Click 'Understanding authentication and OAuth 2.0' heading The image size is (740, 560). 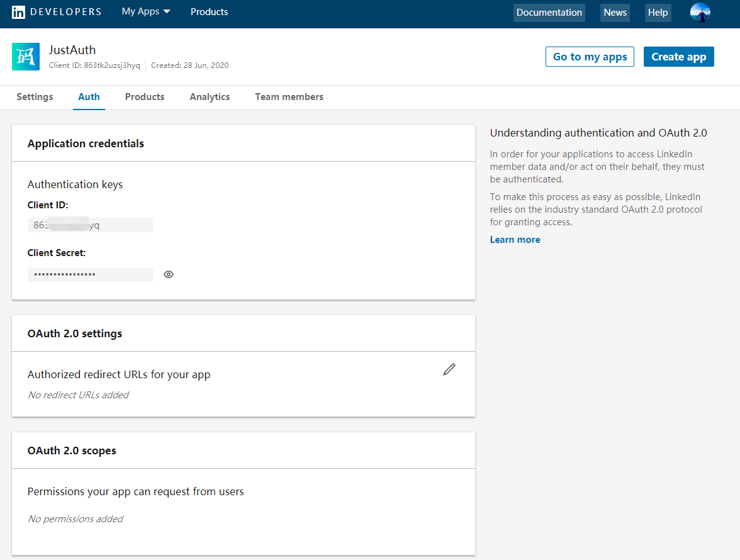598,133
